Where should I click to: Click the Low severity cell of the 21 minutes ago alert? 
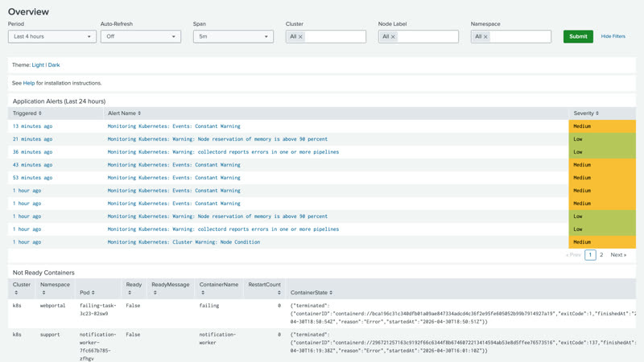point(602,139)
